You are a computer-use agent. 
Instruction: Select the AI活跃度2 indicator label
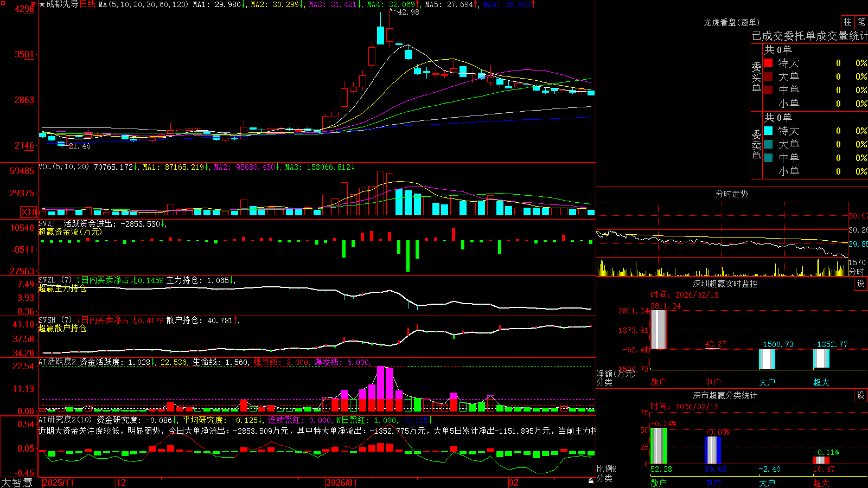58,362
